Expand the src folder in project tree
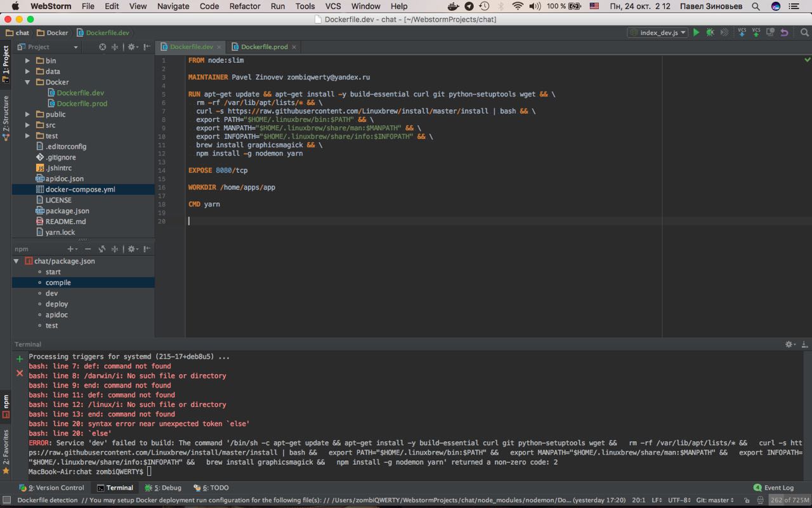 point(27,125)
